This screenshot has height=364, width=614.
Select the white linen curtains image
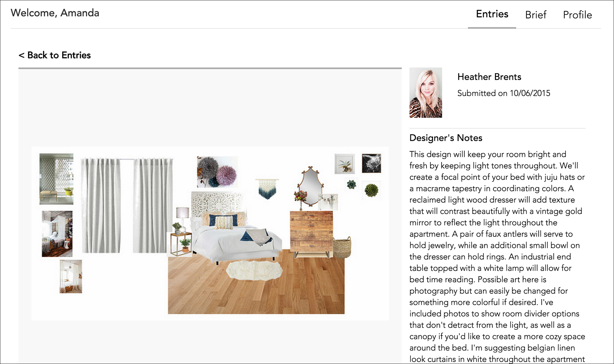click(x=126, y=205)
